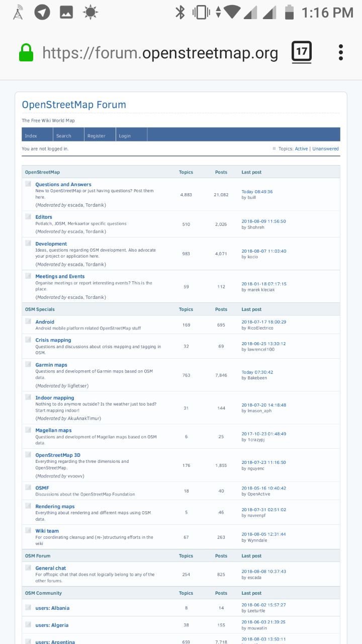
Task: Open moderator AkuAnakTimur's profile link
Action: (84, 419)
